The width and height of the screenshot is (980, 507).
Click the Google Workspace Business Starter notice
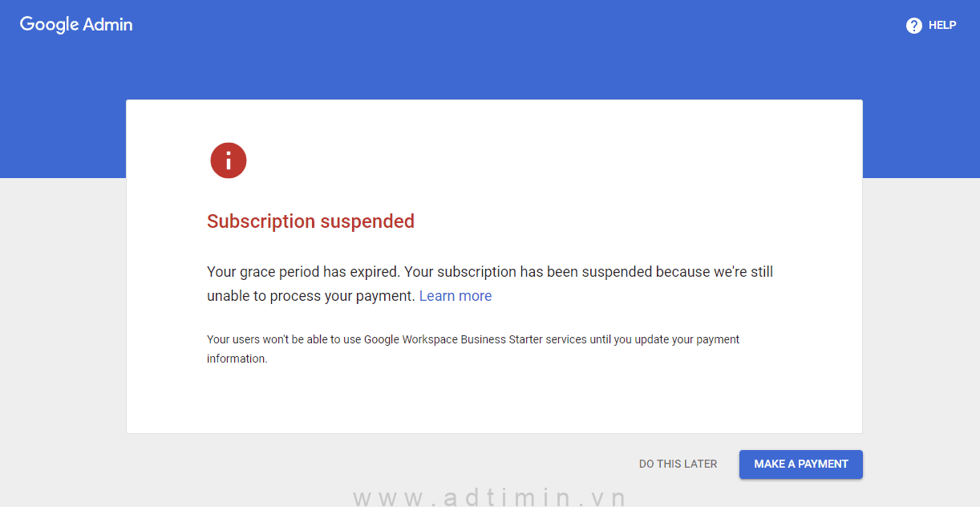tap(473, 340)
